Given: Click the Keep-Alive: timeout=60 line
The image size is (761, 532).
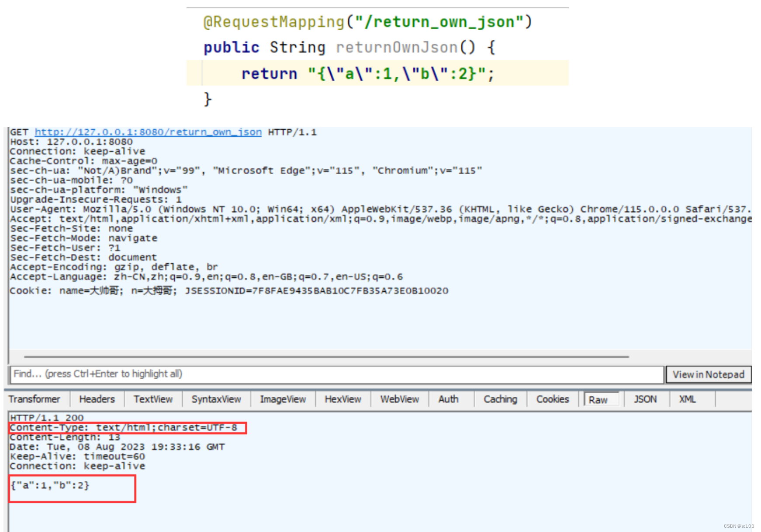Looking at the screenshot, I should point(77,456).
